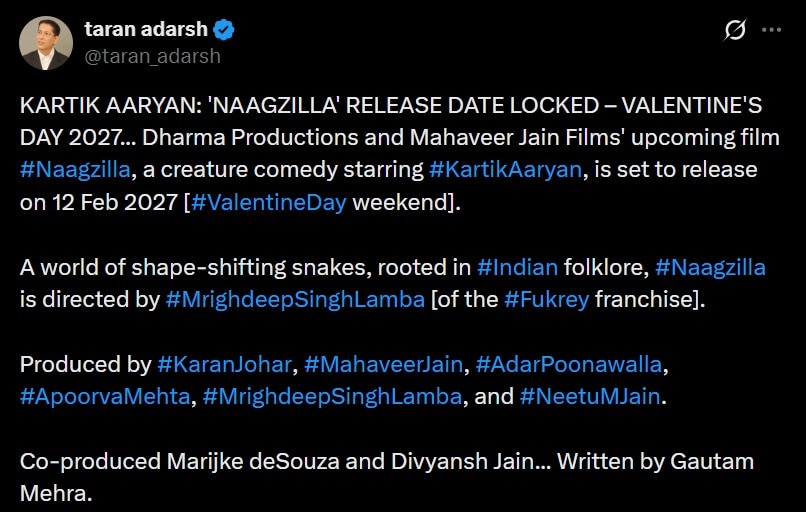Open #MrighdeepSinghLamba in the directed-by line

(294, 299)
